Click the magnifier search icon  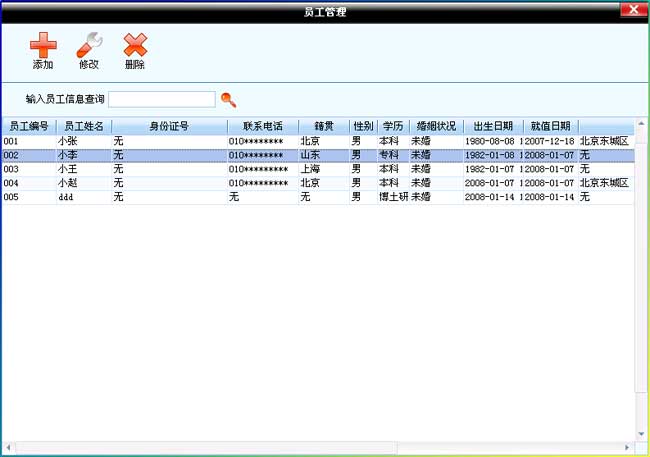tap(229, 99)
